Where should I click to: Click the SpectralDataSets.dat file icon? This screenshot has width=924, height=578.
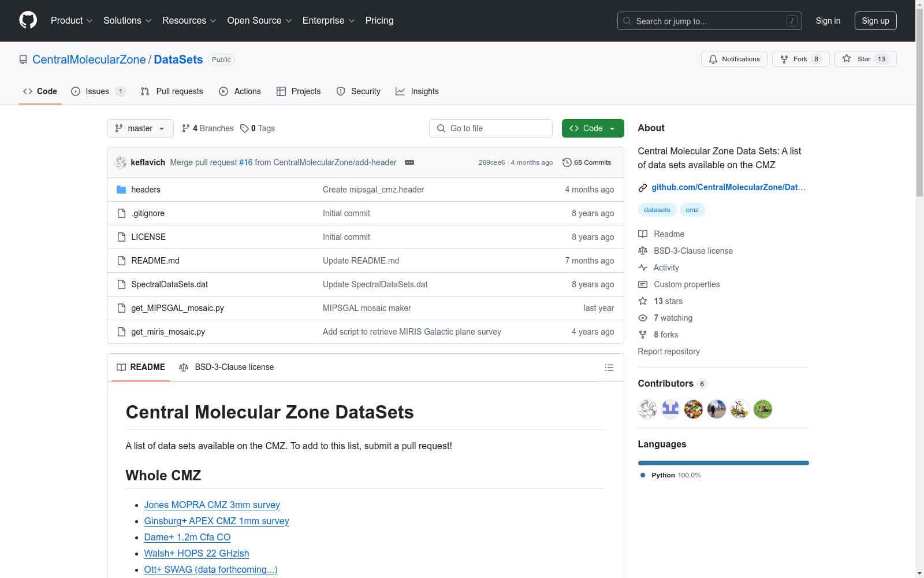click(x=121, y=284)
